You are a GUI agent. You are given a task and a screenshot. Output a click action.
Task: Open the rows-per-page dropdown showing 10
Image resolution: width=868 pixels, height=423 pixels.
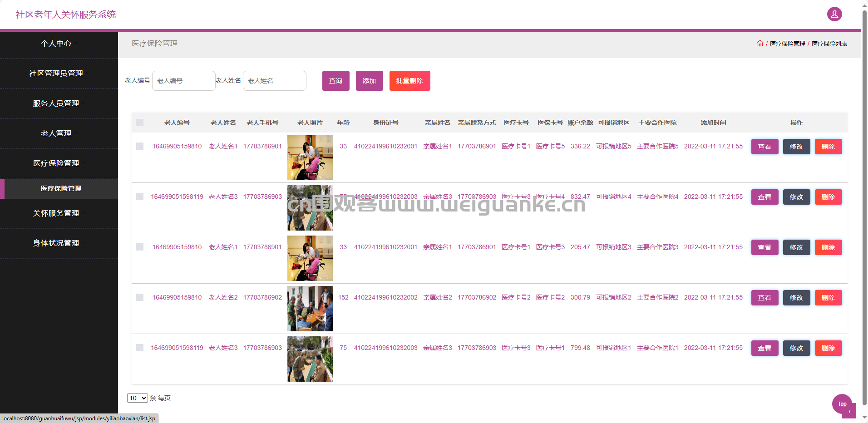tap(138, 398)
